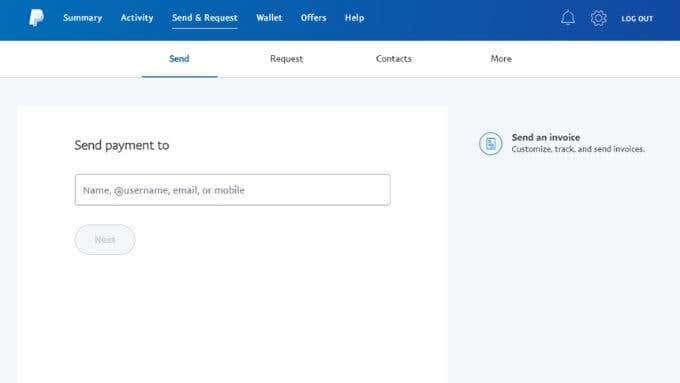This screenshot has width=680, height=383.
Task: Open the Activity page
Action: [x=137, y=18]
